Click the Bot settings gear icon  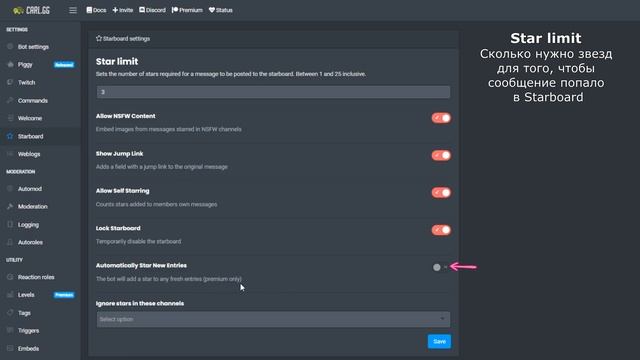tap(10, 47)
